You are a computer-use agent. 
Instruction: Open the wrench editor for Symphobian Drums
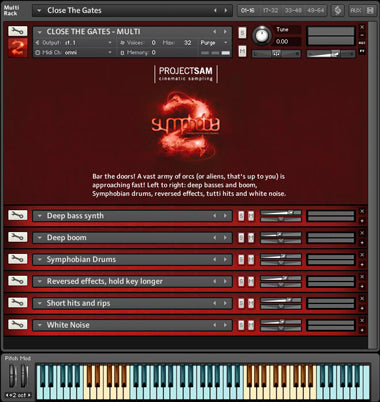click(17, 259)
